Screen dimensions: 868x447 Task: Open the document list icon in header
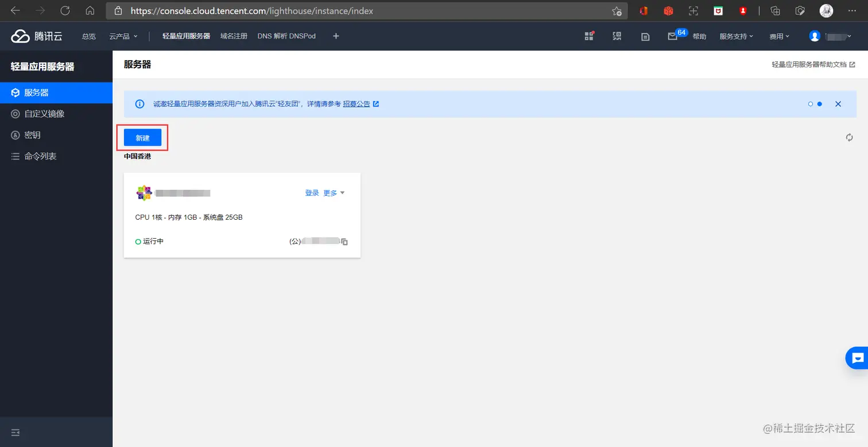[x=645, y=36]
